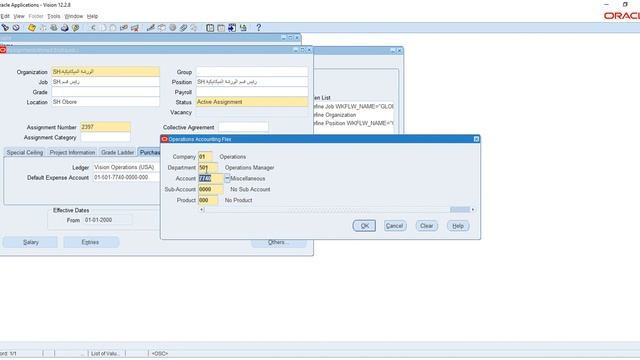Click the Paste toolbar icon
Screen dimensions: 640x360
point(113,28)
